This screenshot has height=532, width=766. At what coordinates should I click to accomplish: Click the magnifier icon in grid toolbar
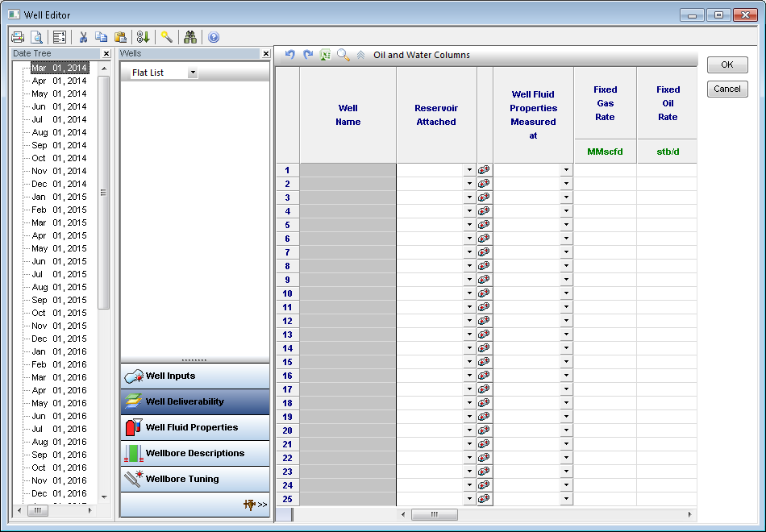(343, 55)
